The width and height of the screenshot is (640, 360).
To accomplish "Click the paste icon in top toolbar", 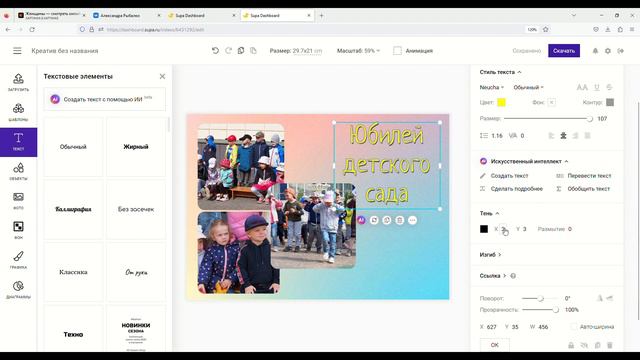I will (x=253, y=51).
